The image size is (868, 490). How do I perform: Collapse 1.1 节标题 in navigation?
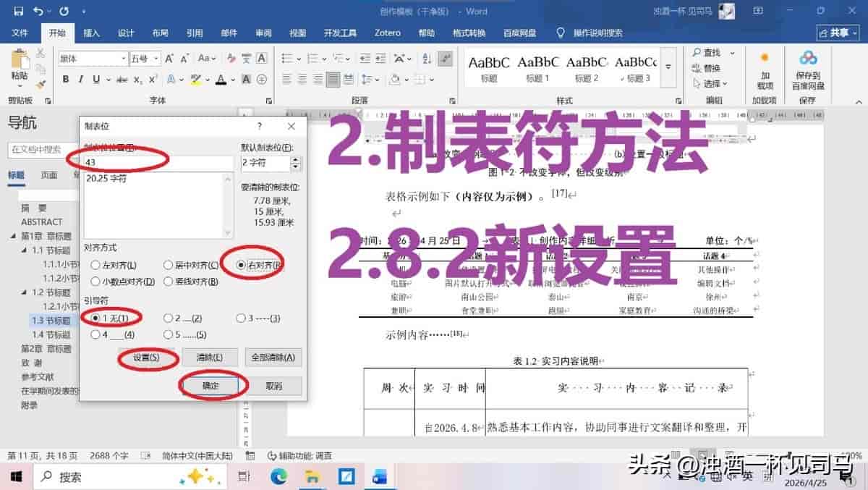[x=25, y=250]
